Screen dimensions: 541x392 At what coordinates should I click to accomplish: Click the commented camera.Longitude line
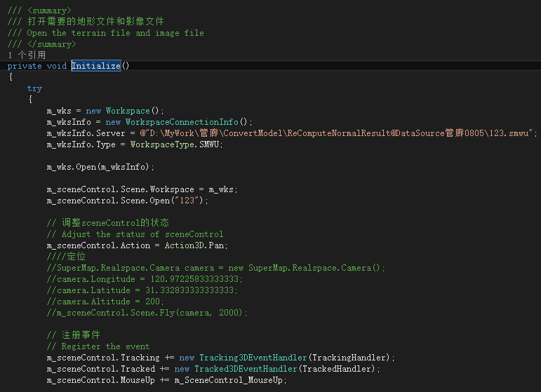pyautogui.click(x=145, y=279)
